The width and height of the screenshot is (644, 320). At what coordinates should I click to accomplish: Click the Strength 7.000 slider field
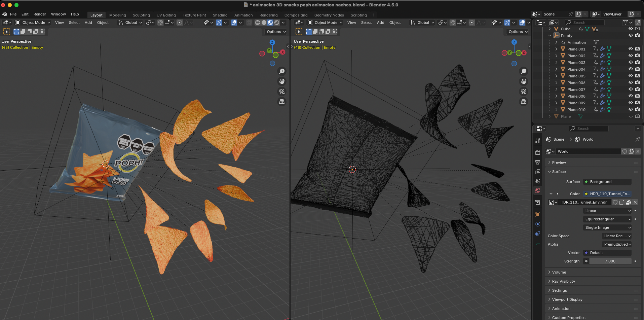pos(610,261)
